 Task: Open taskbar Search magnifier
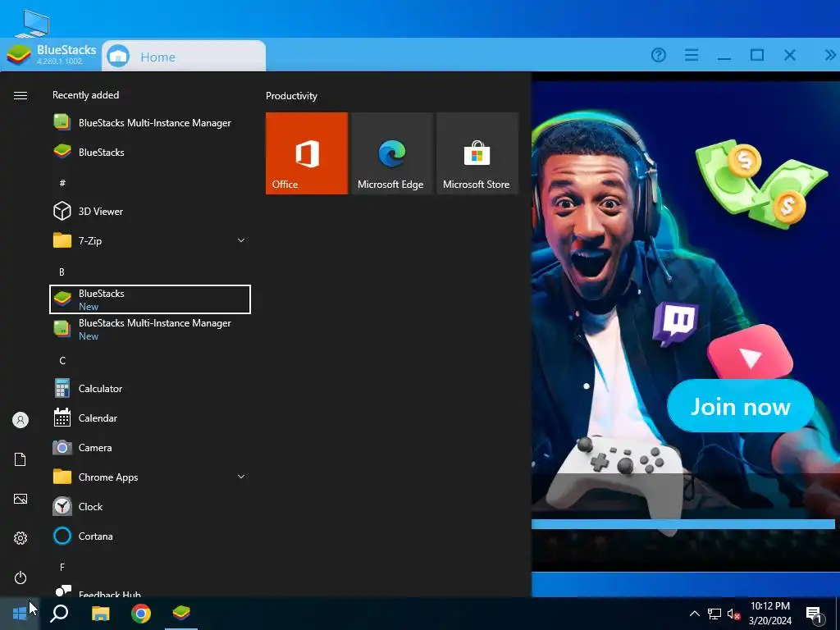[59, 613]
